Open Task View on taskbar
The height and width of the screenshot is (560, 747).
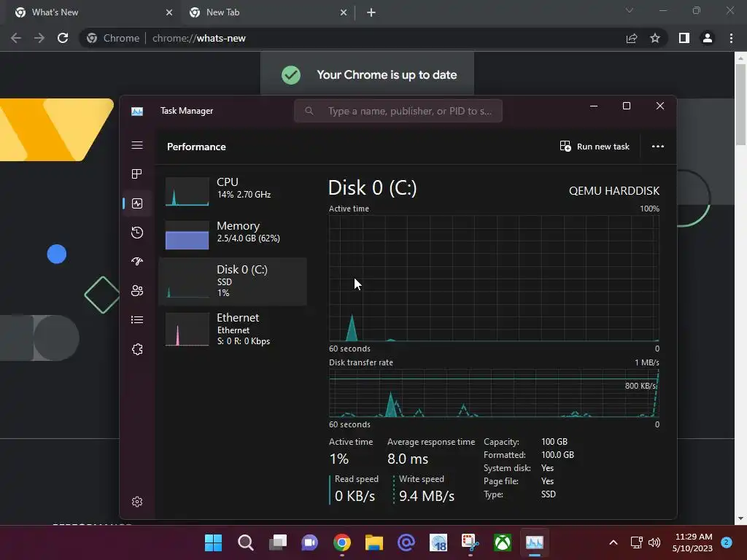coord(278,542)
